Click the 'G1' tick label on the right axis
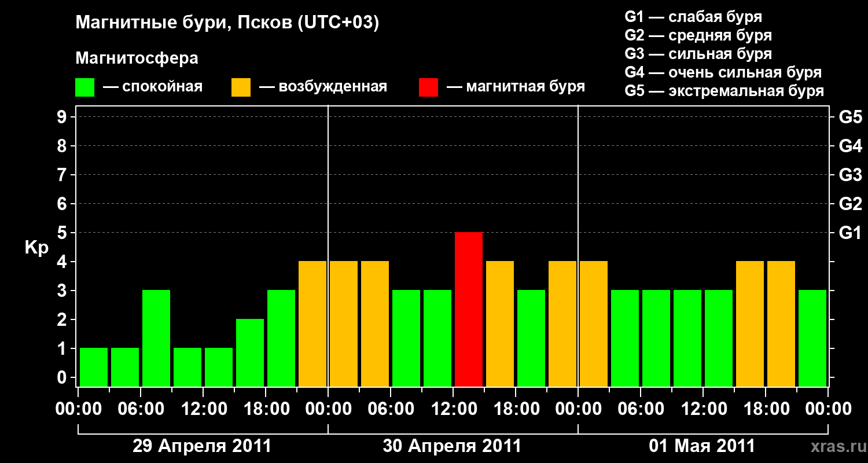Screen dimensions: 868x463 tap(850, 233)
